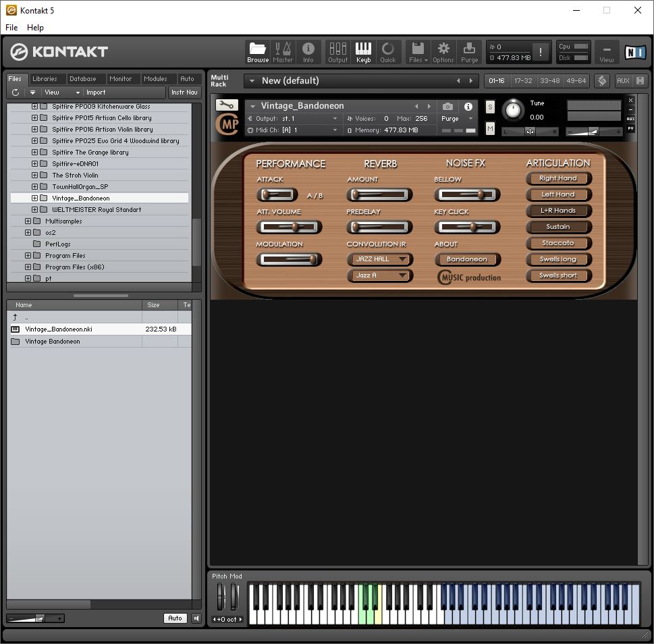Take a snapshot with camera icon
654x644 pixels.
(447, 107)
